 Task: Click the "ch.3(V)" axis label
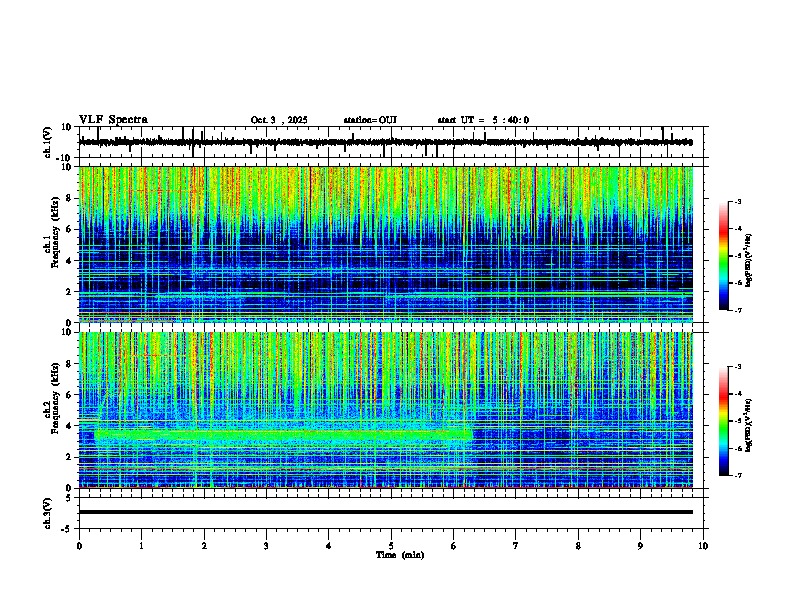point(48,513)
